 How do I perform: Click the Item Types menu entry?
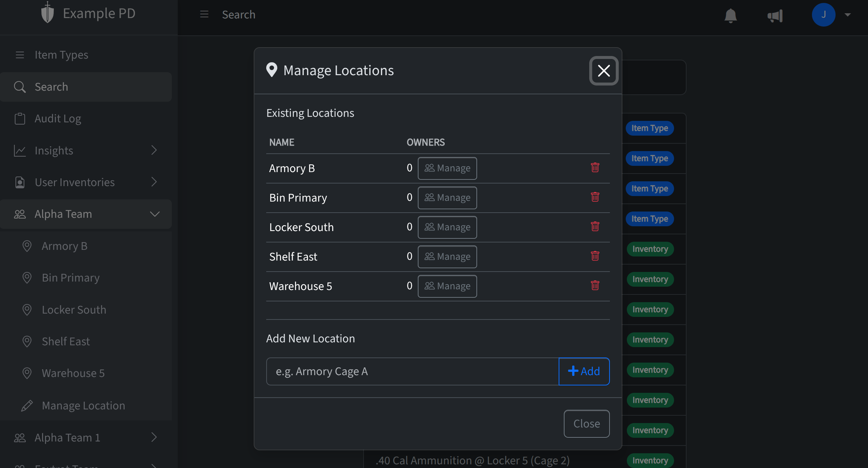pos(61,55)
